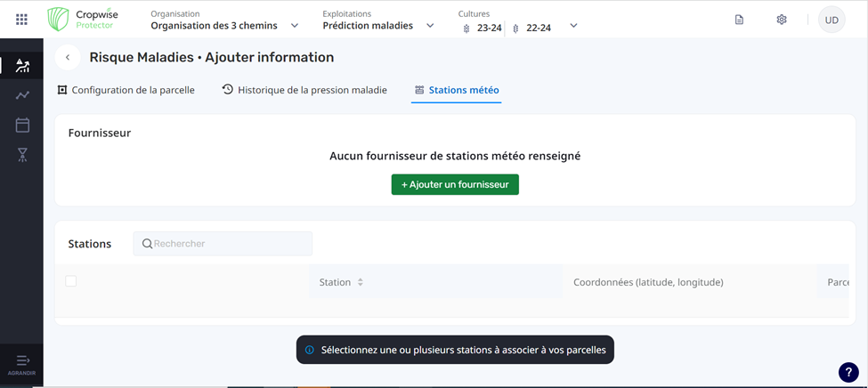Open the document icon in header
868x388 pixels.
pos(739,20)
